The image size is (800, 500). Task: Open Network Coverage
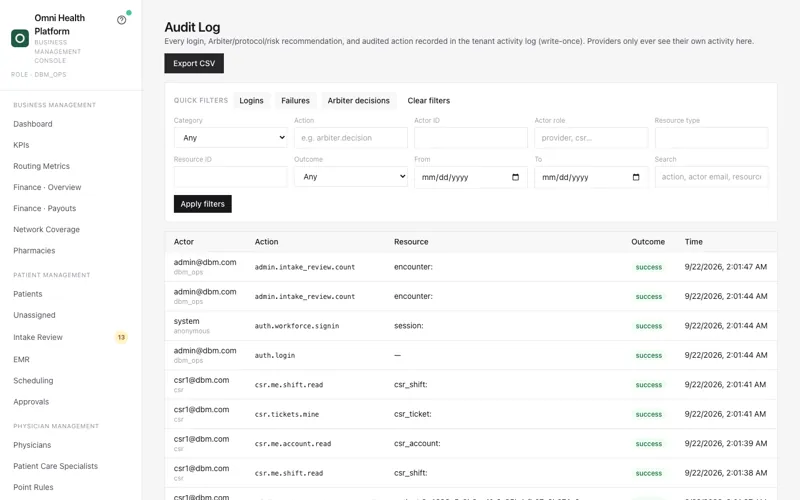coord(46,230)
